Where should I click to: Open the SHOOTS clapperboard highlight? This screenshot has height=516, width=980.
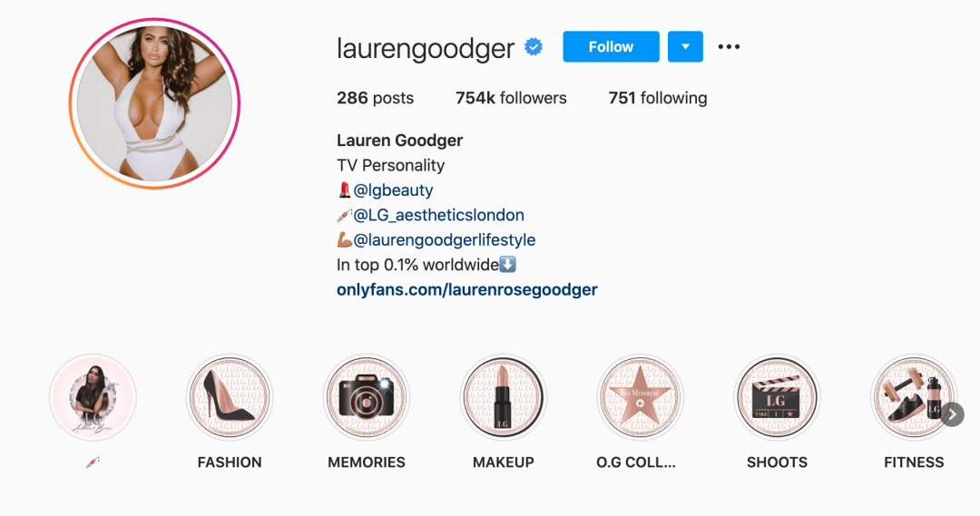tap(777, 397)
